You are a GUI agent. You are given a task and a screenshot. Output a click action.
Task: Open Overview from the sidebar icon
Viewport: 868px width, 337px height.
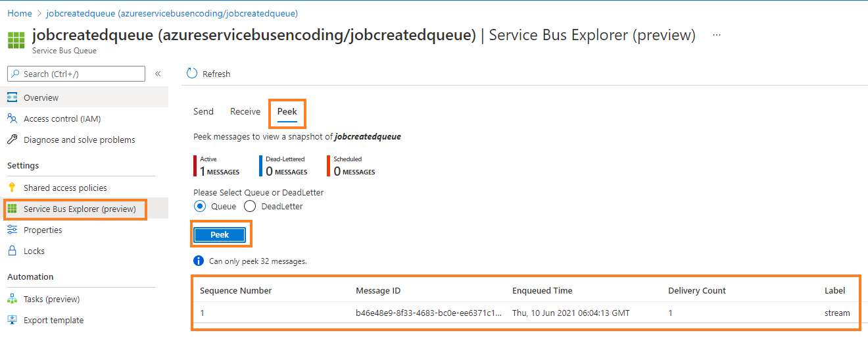point(12,97)
